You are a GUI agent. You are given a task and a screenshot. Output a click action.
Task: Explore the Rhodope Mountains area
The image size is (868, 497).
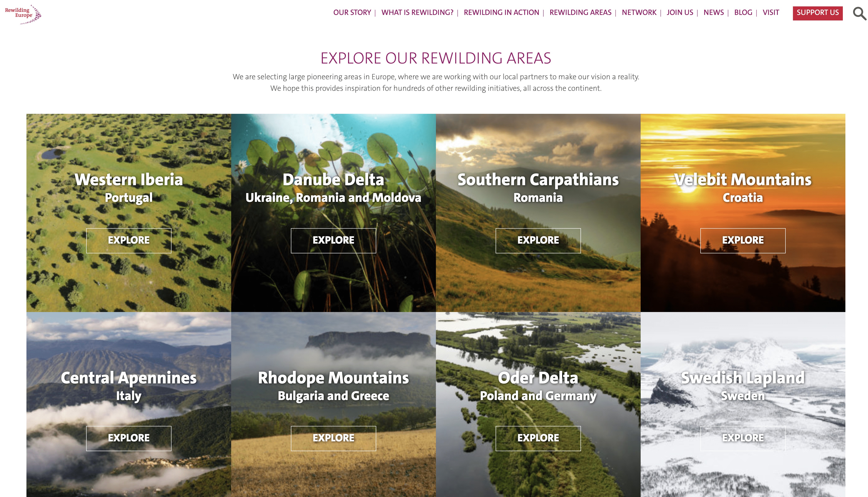(333, 438)
